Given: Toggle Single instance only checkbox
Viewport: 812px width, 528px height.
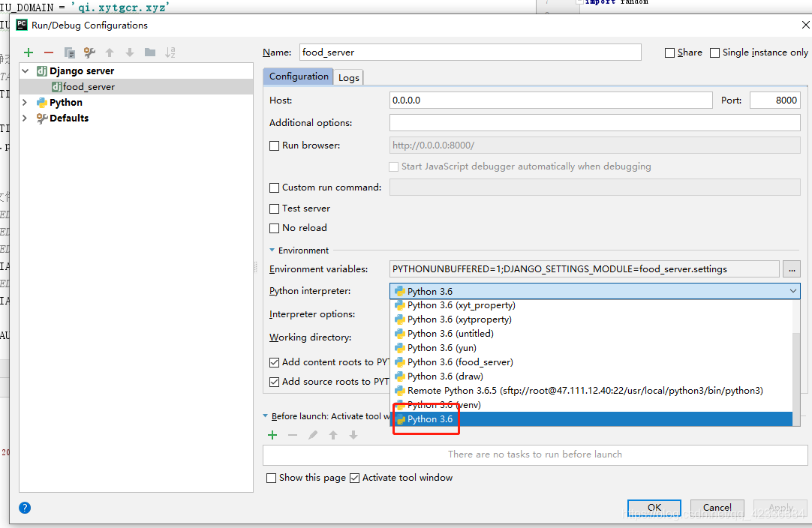Looking at the screenshot, I should (x=714, y=52).
